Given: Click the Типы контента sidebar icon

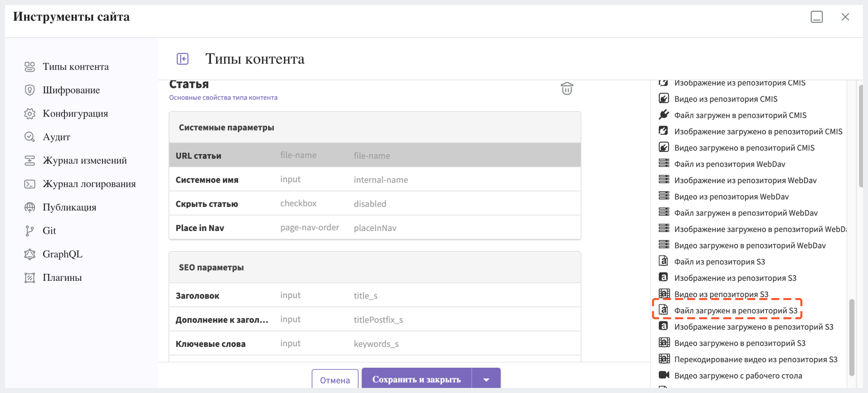Looking at the screenshot, I should (x=30, y=67).
